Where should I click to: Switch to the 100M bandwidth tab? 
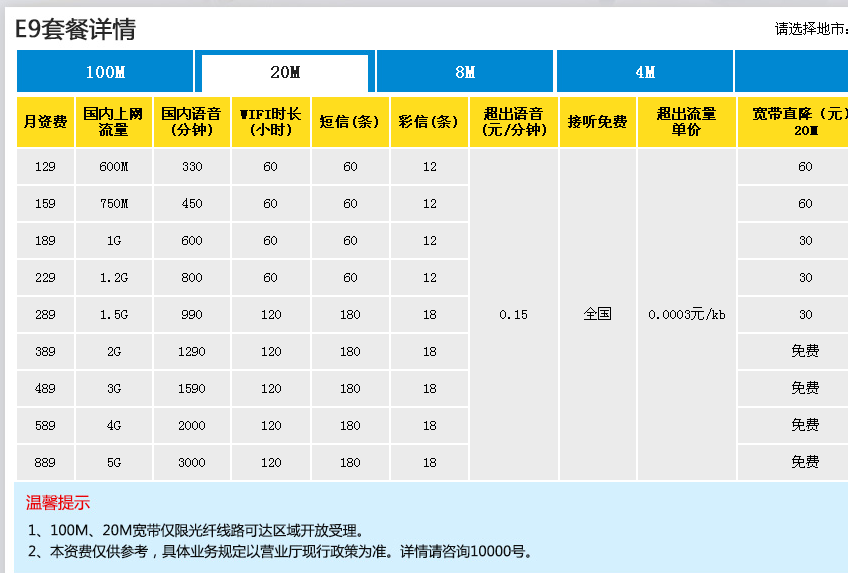click(x=105, y=72)
